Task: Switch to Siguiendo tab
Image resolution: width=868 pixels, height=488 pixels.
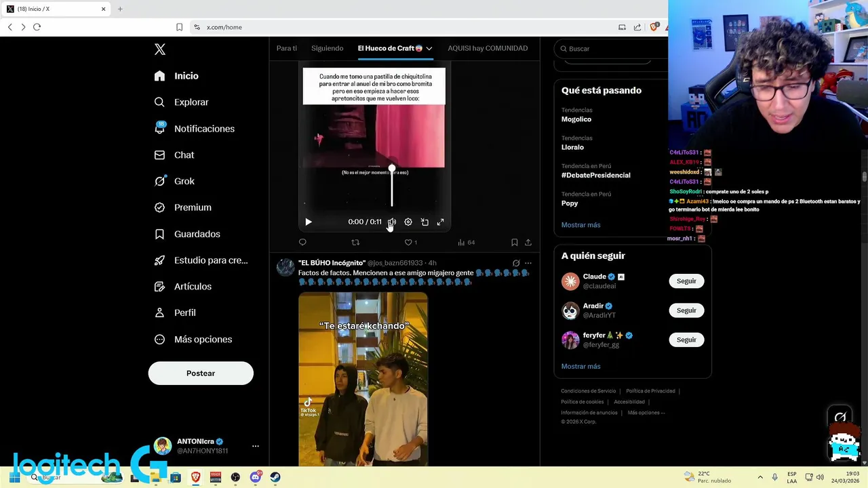Action: (x=327, y=48)
